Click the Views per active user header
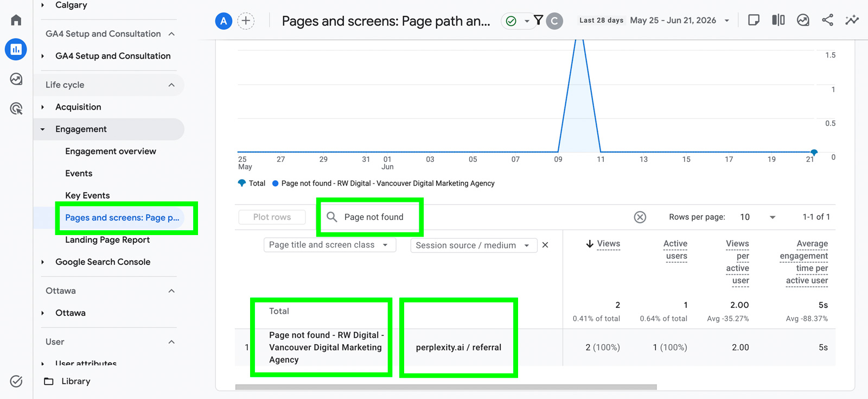This screenshot has width=868, height=399. click(x=737, y=262)
